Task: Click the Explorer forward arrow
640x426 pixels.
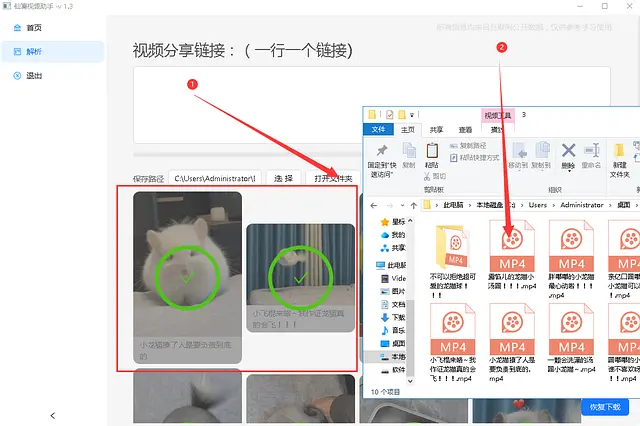Action: [390, 205]
